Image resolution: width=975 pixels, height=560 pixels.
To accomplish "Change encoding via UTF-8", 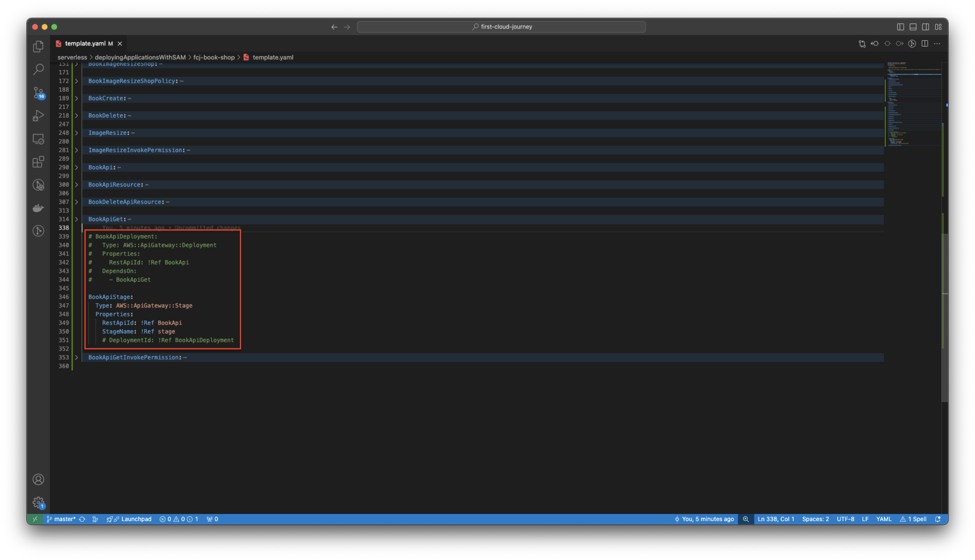I will tap(845, 519).
